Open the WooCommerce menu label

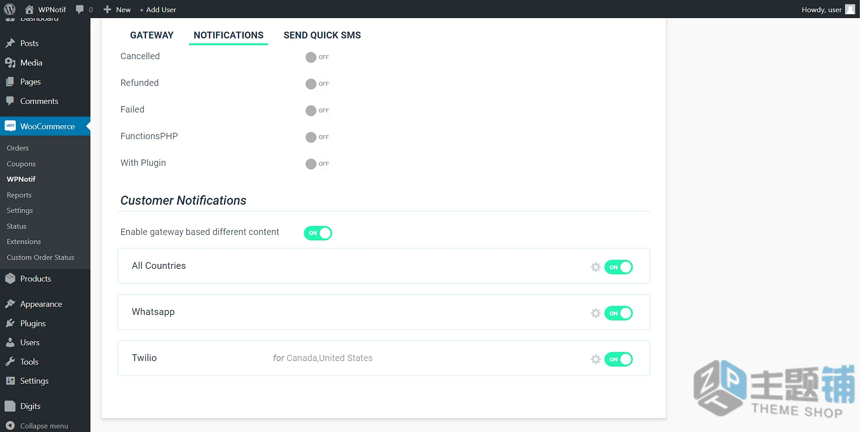(x=47, y=127)
